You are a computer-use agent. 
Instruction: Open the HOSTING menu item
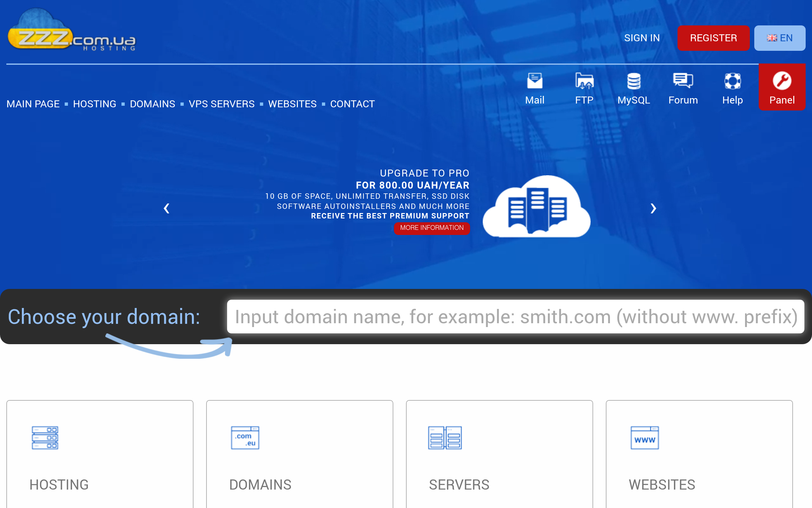[95, 104]
